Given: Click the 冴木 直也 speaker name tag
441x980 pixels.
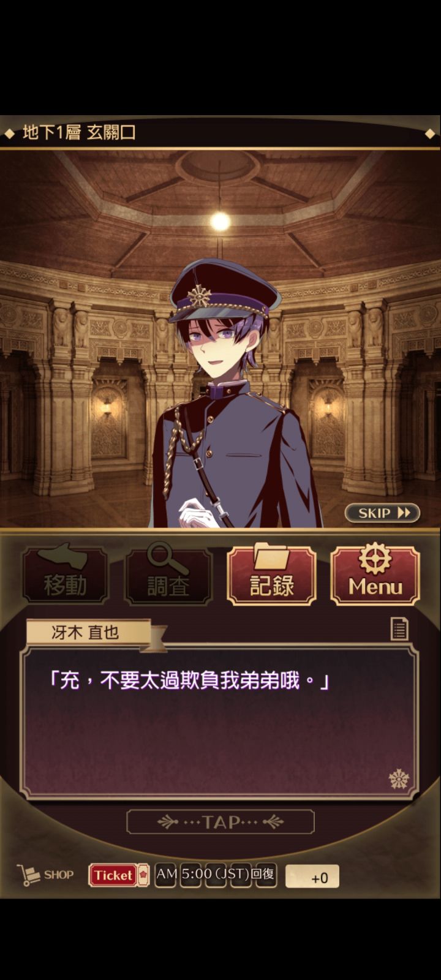Looking at the screenshot, I should click(86, 633).
